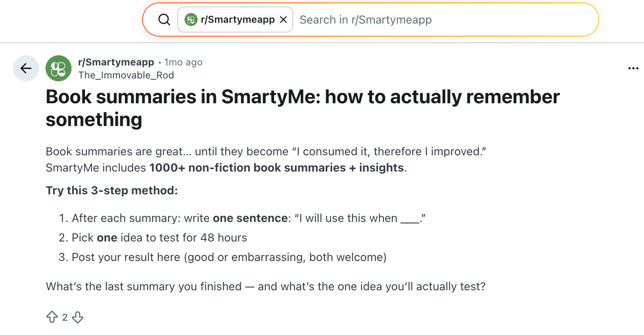This screenshot has height=335, width=644.
Task: Open the subreddit avatar beside the post
Action: coord(59,68)
